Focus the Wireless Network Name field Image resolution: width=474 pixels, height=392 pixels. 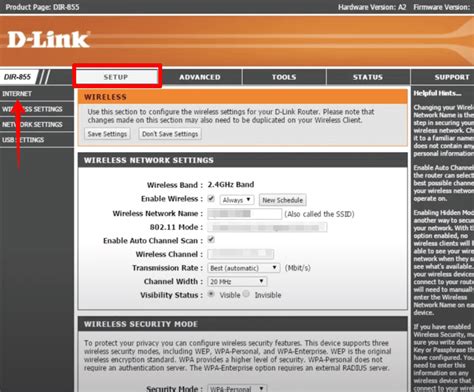click(x=245, y=214)
